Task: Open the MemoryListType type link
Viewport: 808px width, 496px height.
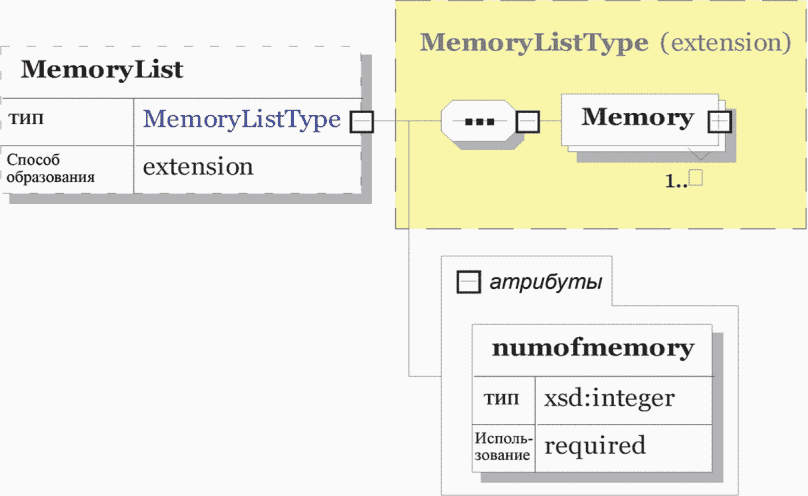Action: pos(242,119)
